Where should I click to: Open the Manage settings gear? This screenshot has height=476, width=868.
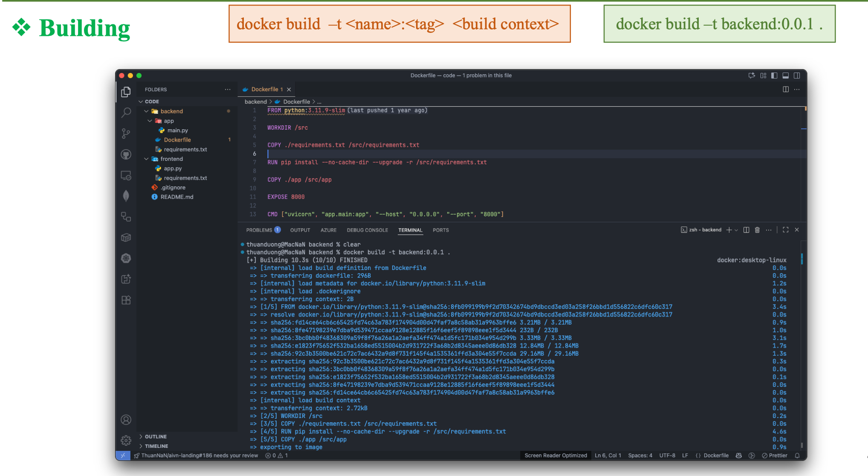click(x=126, y=440)
